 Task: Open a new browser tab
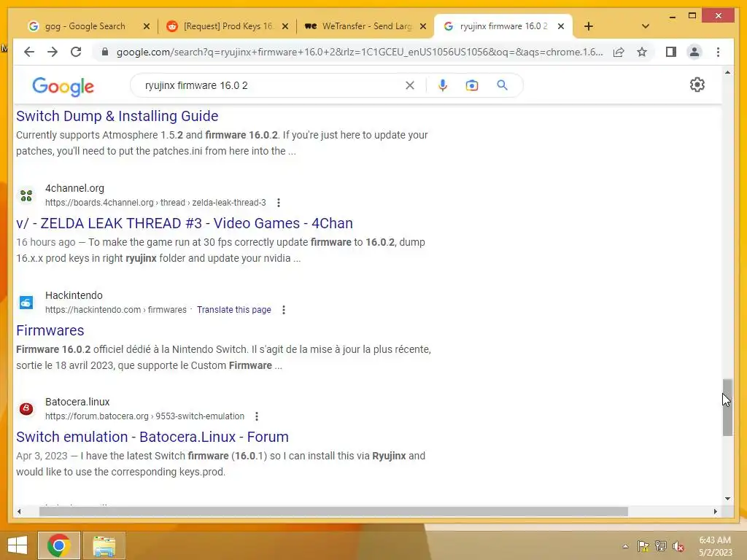point(589,26)
